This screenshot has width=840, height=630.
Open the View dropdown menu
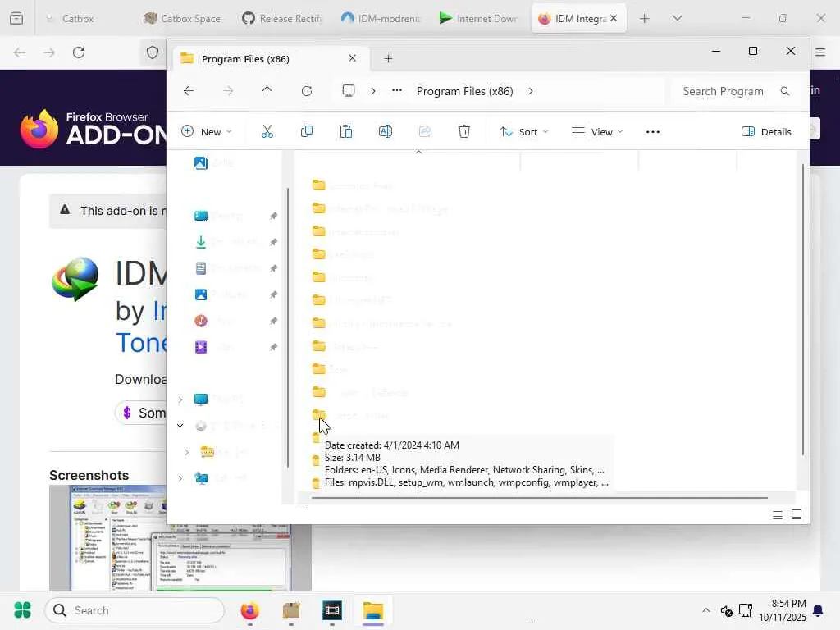pos(597,132)
